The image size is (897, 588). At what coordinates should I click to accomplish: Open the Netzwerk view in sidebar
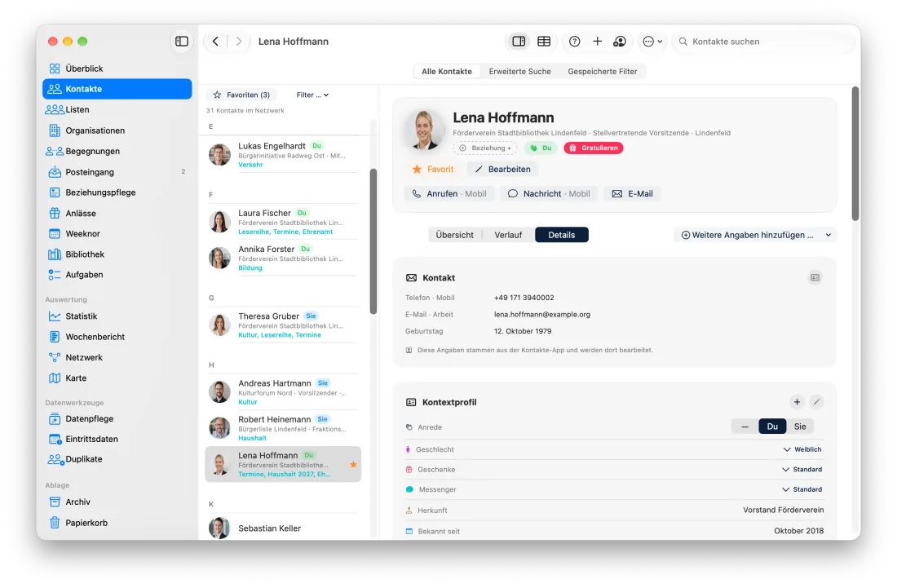(117, 357)
